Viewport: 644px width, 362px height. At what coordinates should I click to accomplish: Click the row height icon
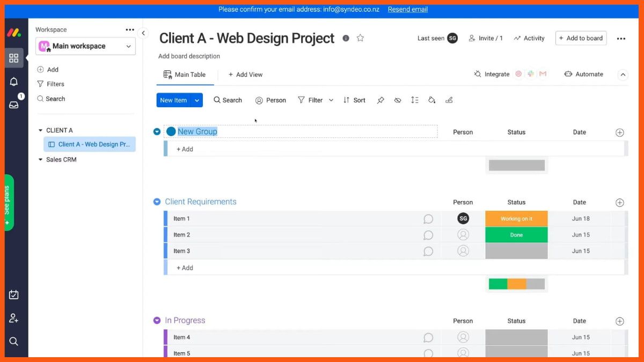point(414,100)
